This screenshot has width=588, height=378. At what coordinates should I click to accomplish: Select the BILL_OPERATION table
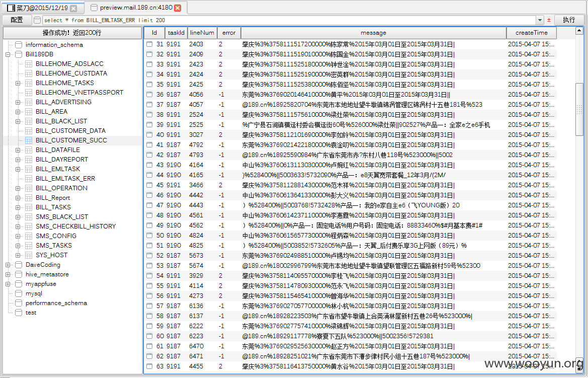[61, 188]
